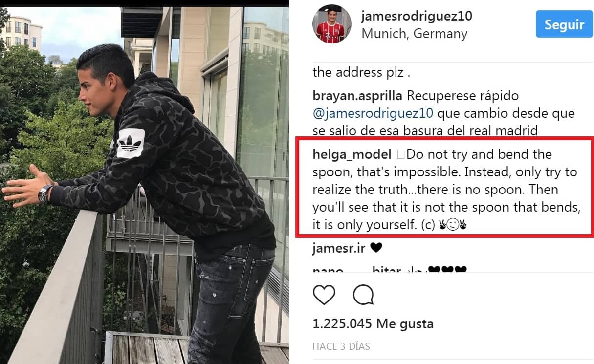Image resolution: width=594 pixels, height=364 pixels.
Task: Click jamesrodriguez10 profile avatar
Action: click(x=330, y=25)
